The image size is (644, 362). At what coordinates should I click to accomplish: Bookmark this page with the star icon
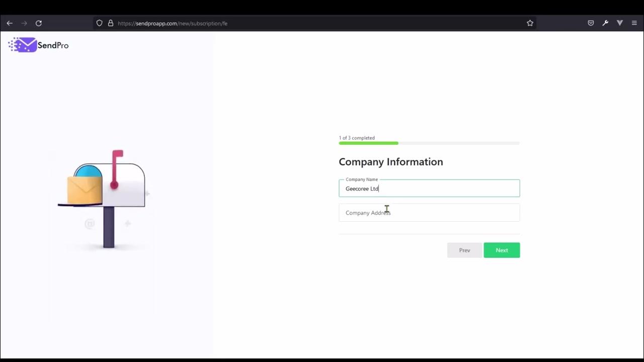530,23
